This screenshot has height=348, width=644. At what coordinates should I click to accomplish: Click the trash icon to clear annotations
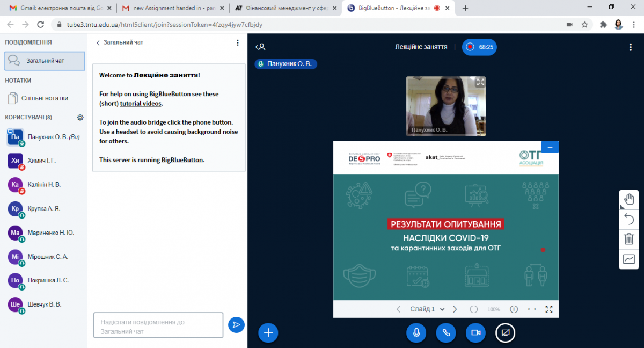[x=628, y=239]
